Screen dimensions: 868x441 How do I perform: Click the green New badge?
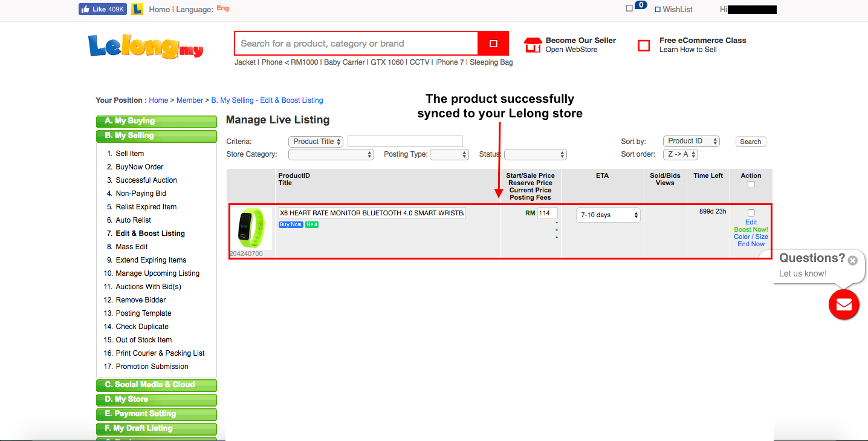[x=312, y=224]
